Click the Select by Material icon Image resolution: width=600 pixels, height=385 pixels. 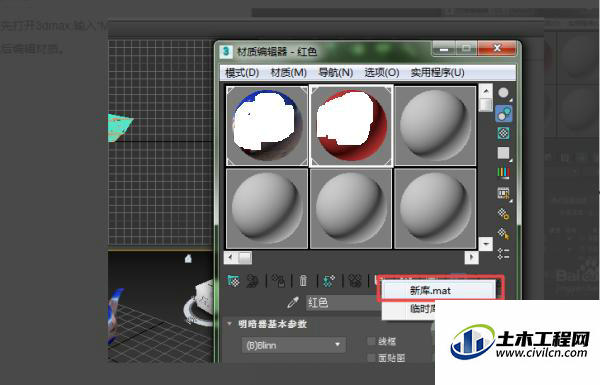pyautogui.click(x=504, y=233)
